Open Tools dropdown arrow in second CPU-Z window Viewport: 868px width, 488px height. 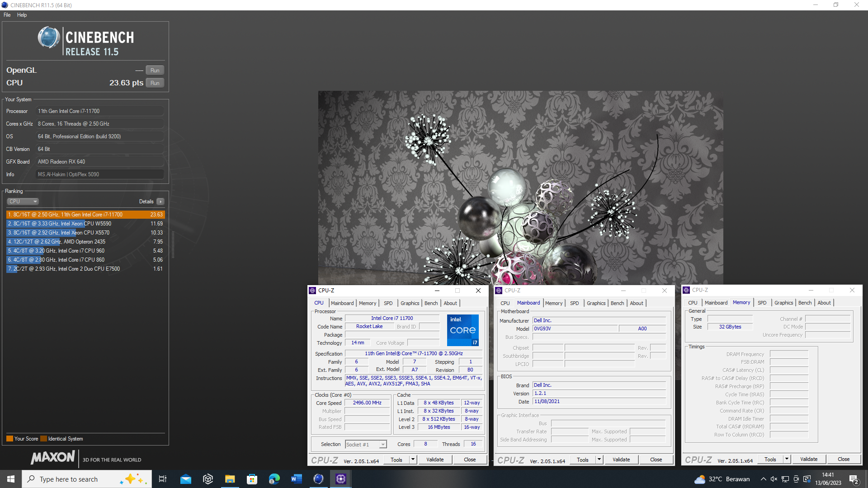tap(599, 460)
